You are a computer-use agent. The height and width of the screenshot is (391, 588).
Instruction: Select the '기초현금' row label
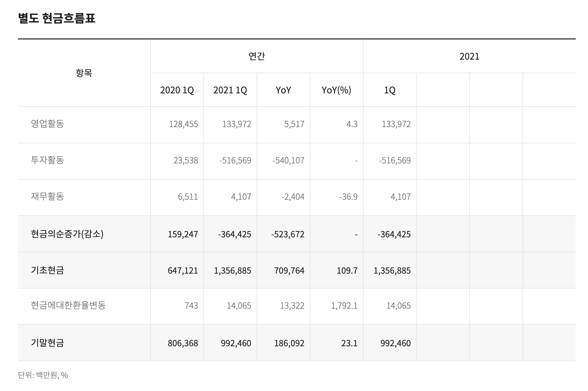click(x=47, y=270)
